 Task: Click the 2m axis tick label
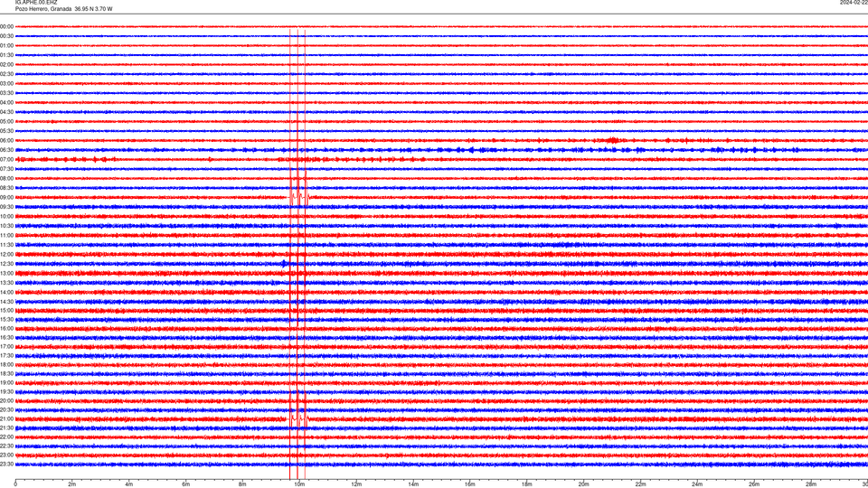pyautogui.click(x=72, y=484)
